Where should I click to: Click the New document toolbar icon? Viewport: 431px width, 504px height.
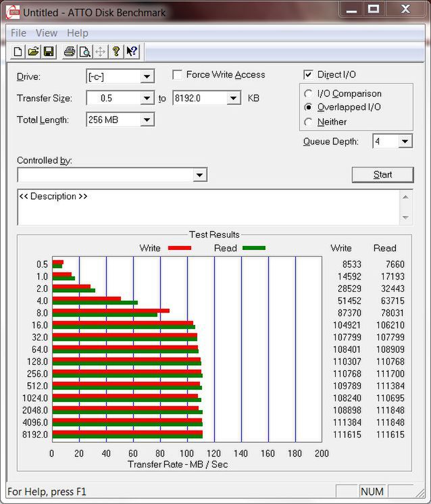click(18, 51)
